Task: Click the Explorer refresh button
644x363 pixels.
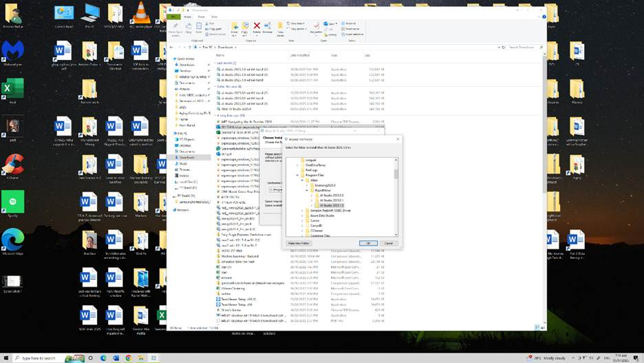Action: [504, 48]
